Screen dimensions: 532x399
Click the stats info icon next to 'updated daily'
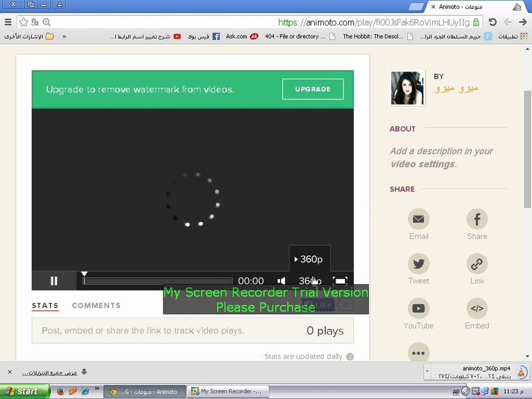pyautogui.click(x=350, y=356)
